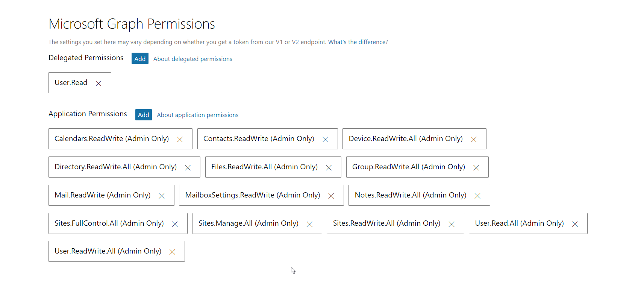Screen dimensions: 644x281
Task: Click the 'Microsoft Graph Permissions' heading
Action: tap(132, 24)
